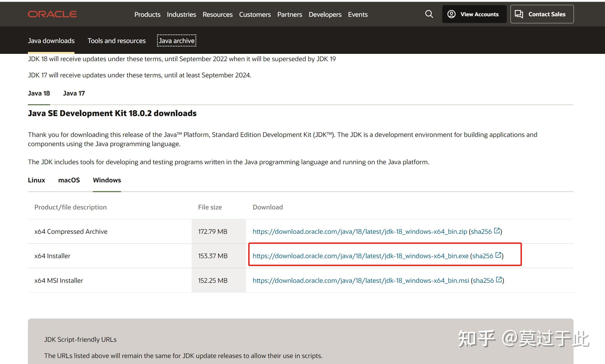This screenshot has width=605, height=364.
Task: Click the View Accounts user icon
Action: point(451,14)
